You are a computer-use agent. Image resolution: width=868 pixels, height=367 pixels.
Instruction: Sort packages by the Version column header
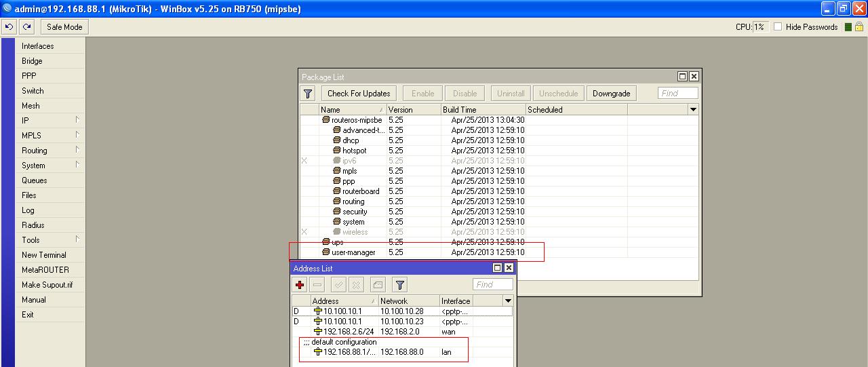click(414, 110)
